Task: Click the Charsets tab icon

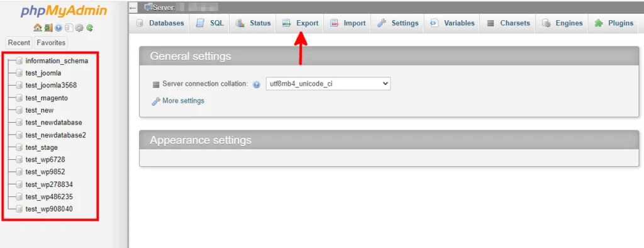Action: coord(491,23)
